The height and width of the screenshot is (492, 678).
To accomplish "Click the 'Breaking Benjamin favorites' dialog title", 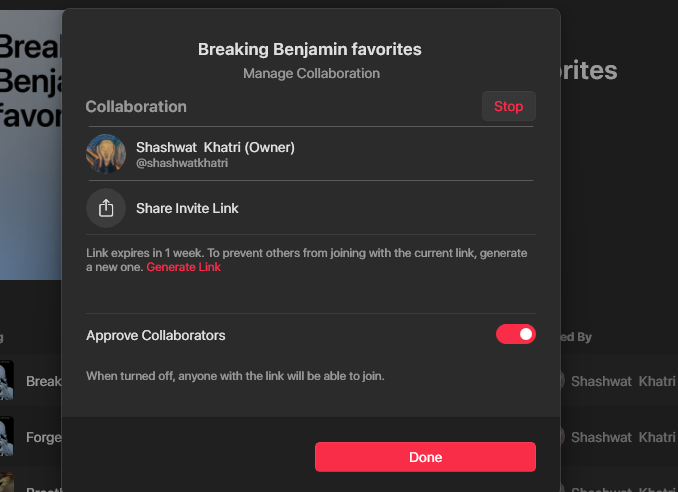I will point(310,49).
